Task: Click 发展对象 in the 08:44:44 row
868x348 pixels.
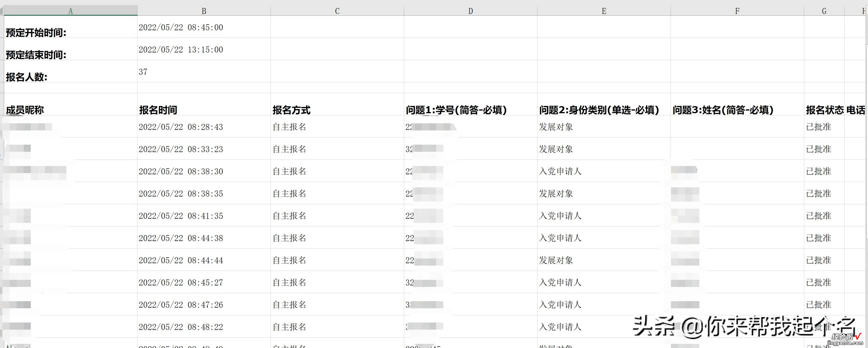Action: [x=556, y=261]
